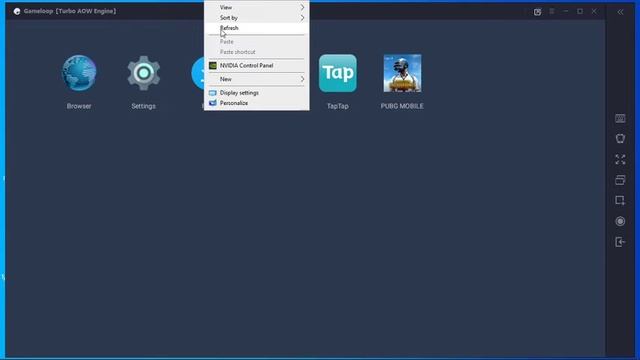640x360 pixels.
Task: Click the Settings label under the gear
Action: pyautogui.click(x=143, y=106)
